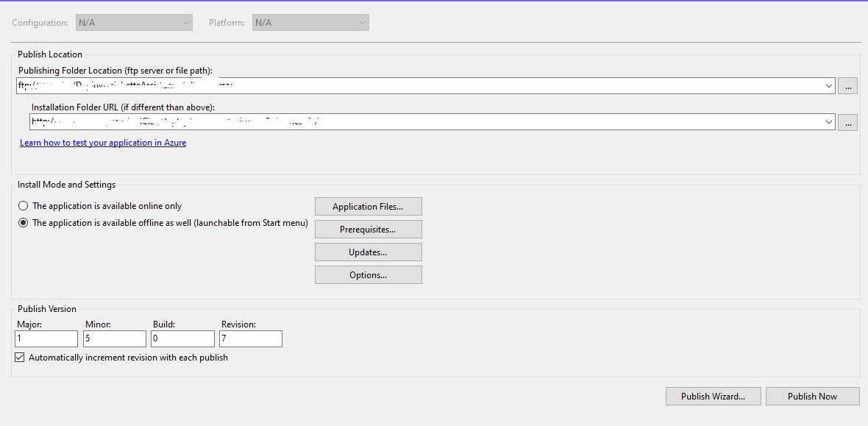
Task: Select online-only application availability
Action: (x=23, y=206)
